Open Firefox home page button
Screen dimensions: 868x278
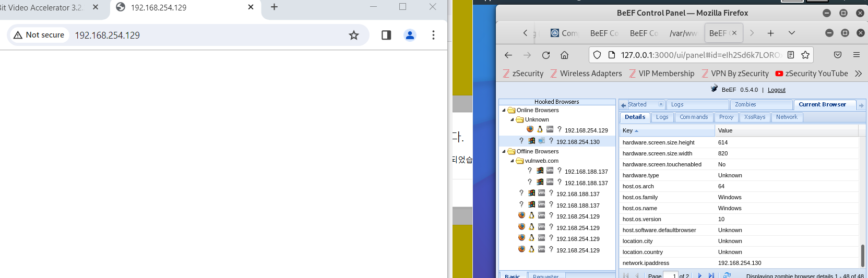pos(564,55)
